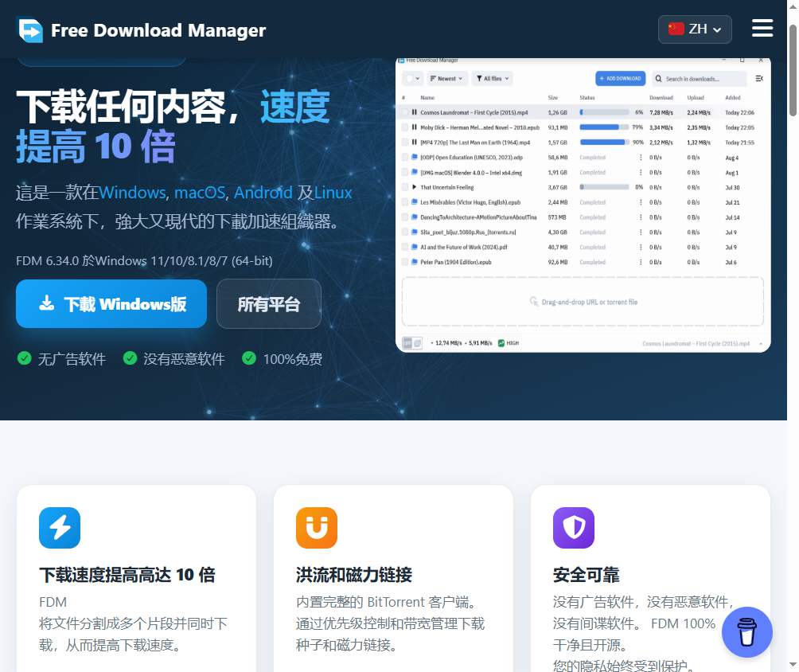Open three-dot menu for Blender 4.0.0 row

641,172
